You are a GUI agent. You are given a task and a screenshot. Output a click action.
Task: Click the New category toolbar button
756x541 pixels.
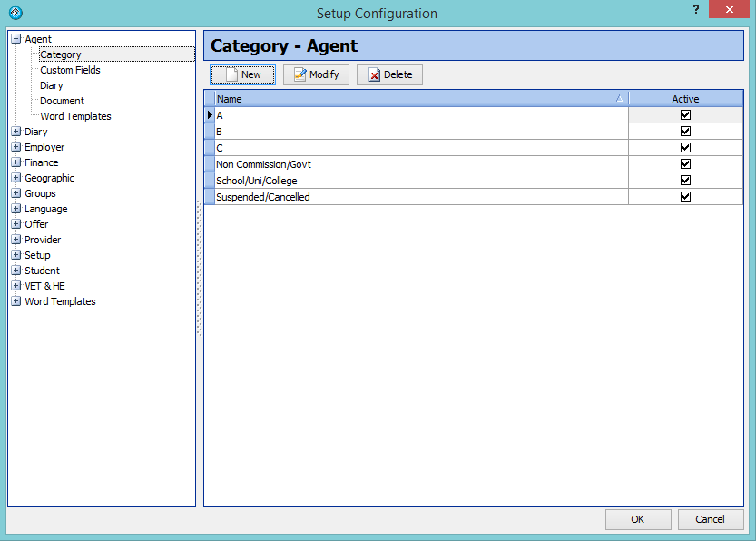pyautogui.click(x=242, y=75)
